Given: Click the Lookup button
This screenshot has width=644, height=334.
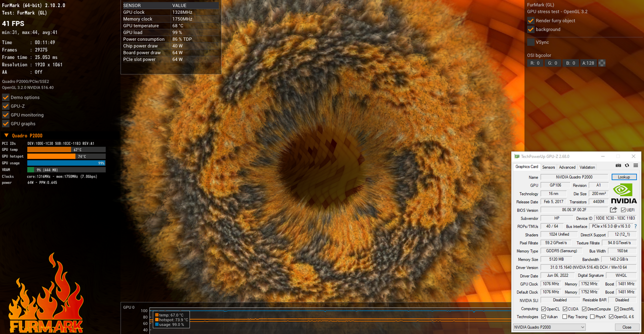Looking at the screenshot, I should [624, 177].
